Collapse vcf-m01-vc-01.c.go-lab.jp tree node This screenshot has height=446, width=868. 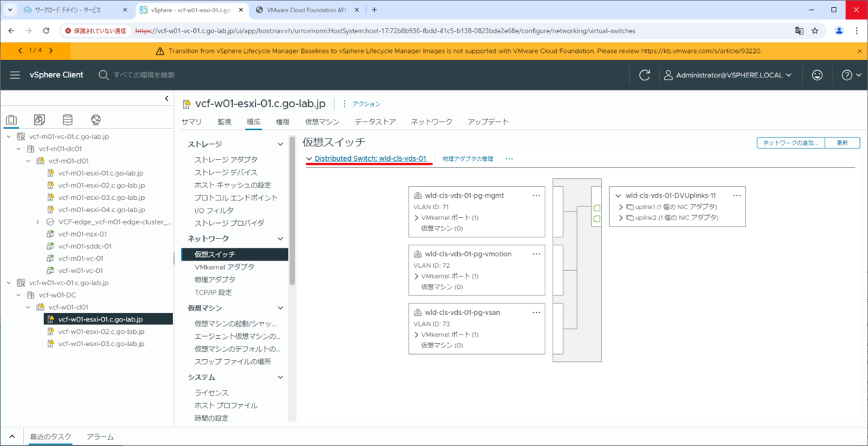click(8, 136)
